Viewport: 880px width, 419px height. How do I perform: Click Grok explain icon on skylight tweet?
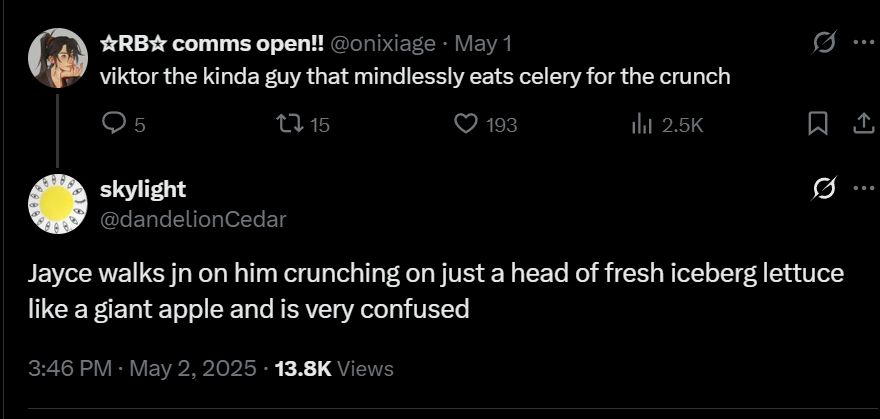pos(824,188)
